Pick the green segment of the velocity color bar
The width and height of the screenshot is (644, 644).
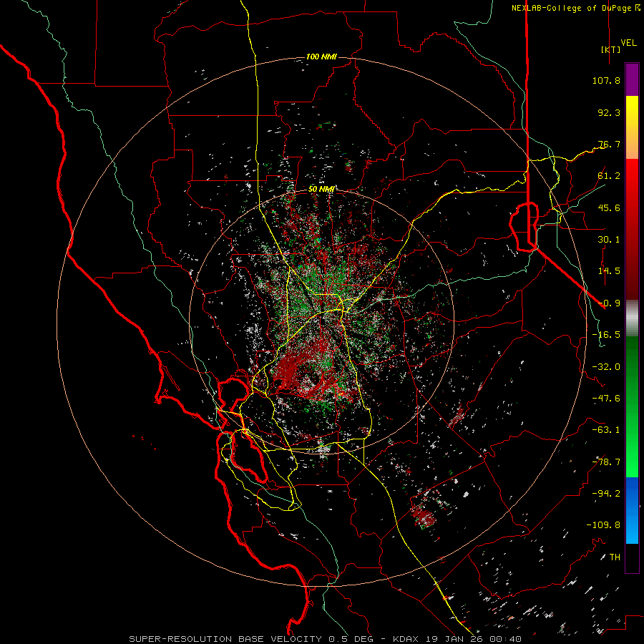pyautogui.click(x=632, y=407)
